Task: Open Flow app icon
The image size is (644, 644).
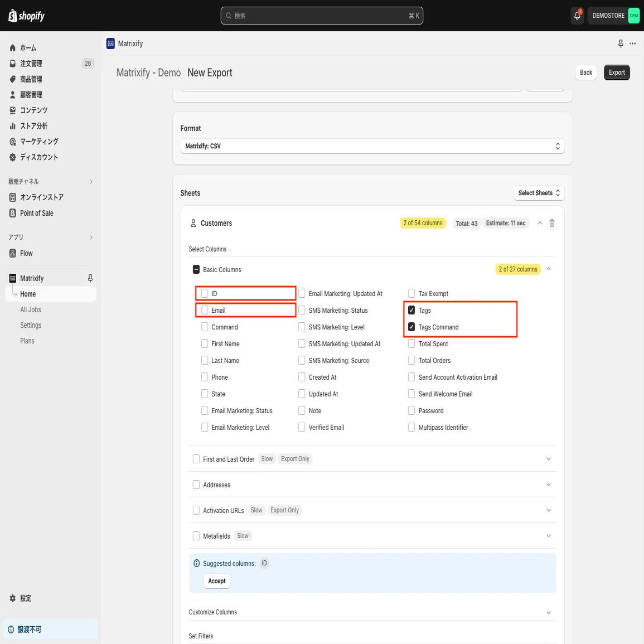Action: (x=13, y=253)
